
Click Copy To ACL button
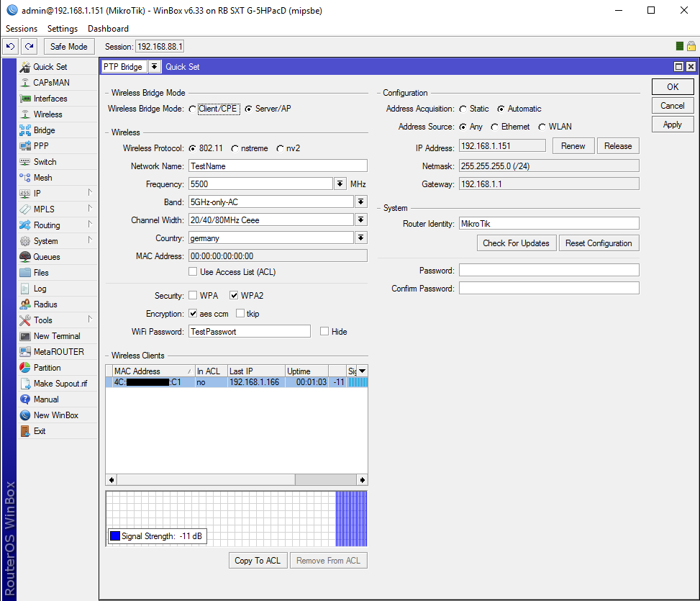point(258,561)
